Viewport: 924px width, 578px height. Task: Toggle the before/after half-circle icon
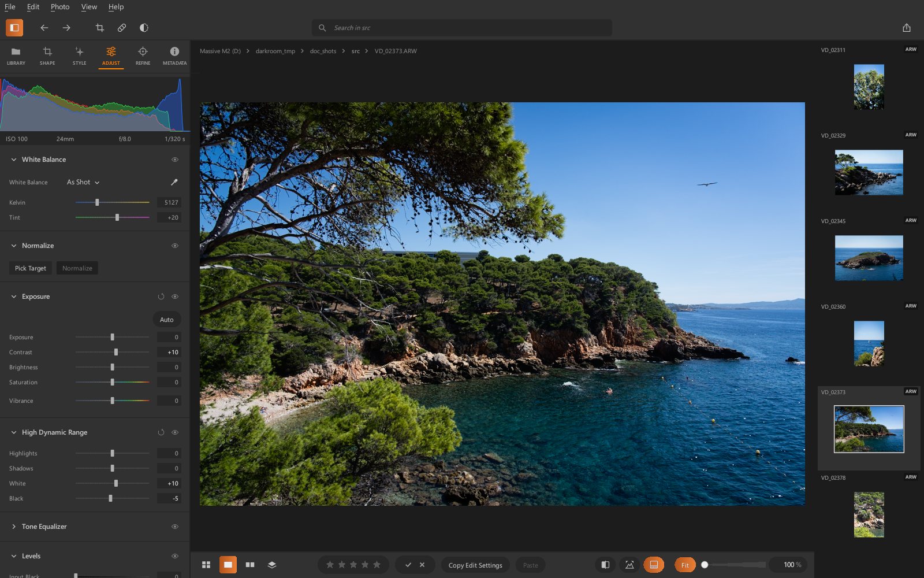click(144, 28)
